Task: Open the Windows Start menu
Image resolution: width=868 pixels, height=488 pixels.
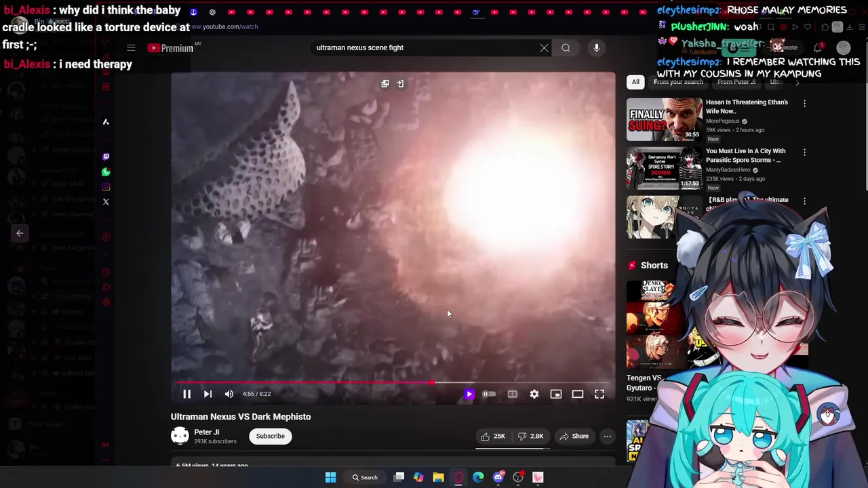Action: [x=330, y=477]
